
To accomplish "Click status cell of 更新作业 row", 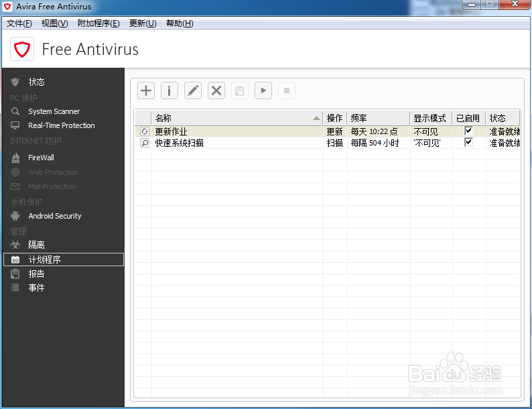I will 505,131.
